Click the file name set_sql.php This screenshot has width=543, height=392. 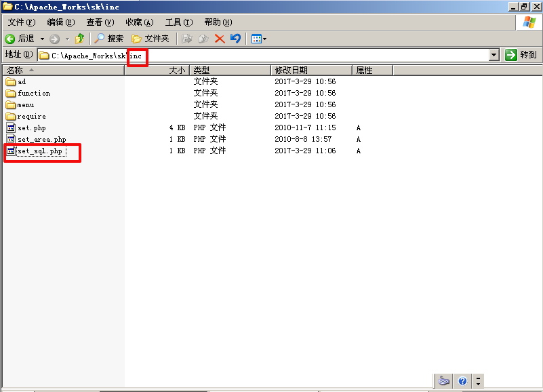(40, 151)
